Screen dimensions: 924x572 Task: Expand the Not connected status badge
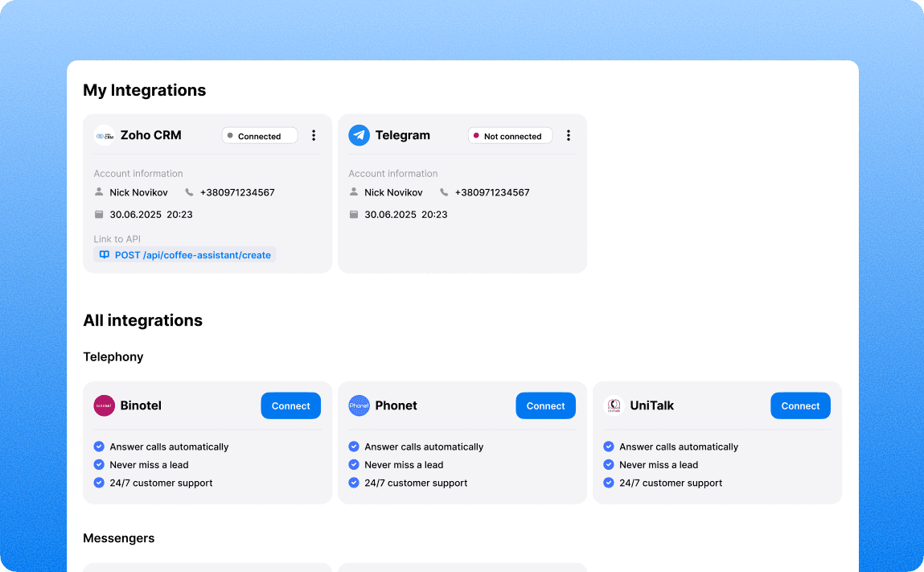tap(510, 135)
